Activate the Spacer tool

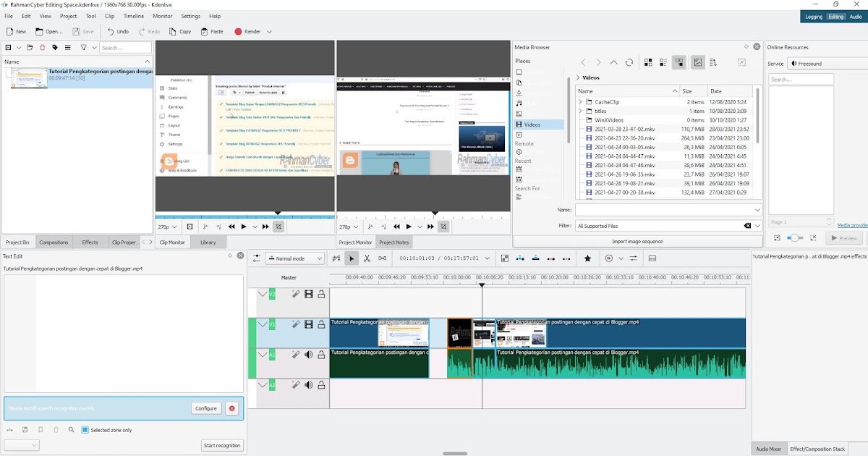point(382,258)
